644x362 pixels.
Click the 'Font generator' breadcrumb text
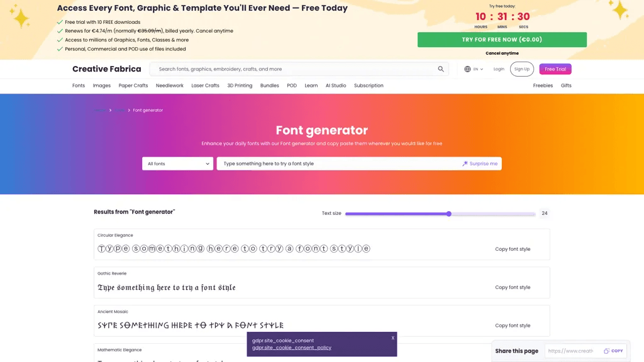coord(148,110)
